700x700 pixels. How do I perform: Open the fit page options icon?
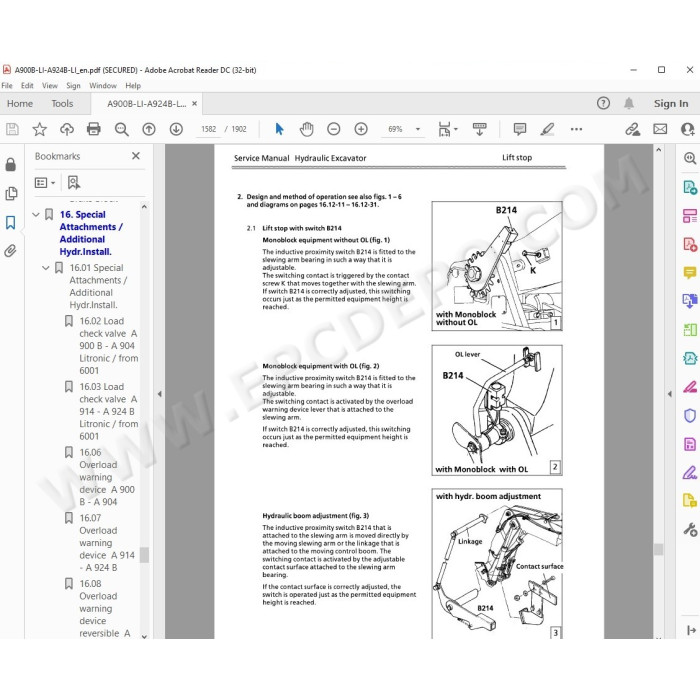tap(444, 129)
